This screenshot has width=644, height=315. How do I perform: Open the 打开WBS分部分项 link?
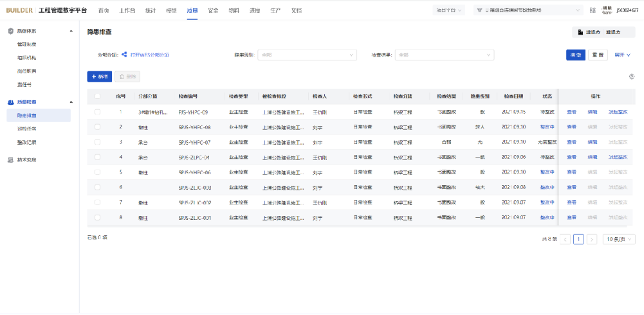coord(150,55)
